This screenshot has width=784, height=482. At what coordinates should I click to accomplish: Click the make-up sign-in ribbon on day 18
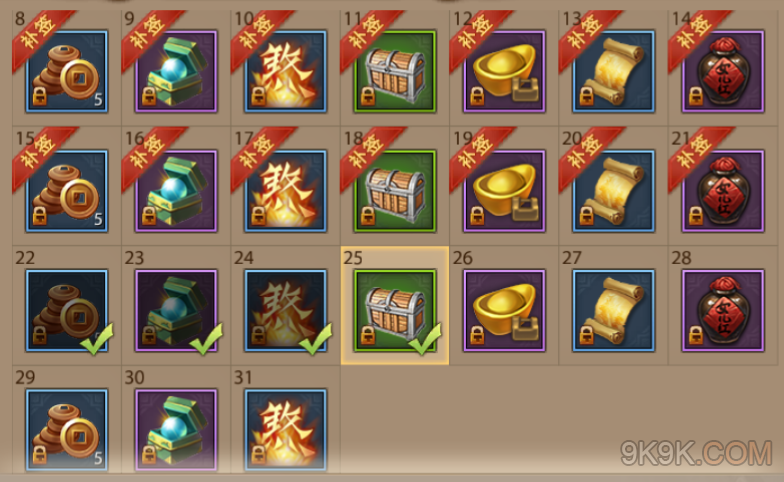[x=372, y=158]
